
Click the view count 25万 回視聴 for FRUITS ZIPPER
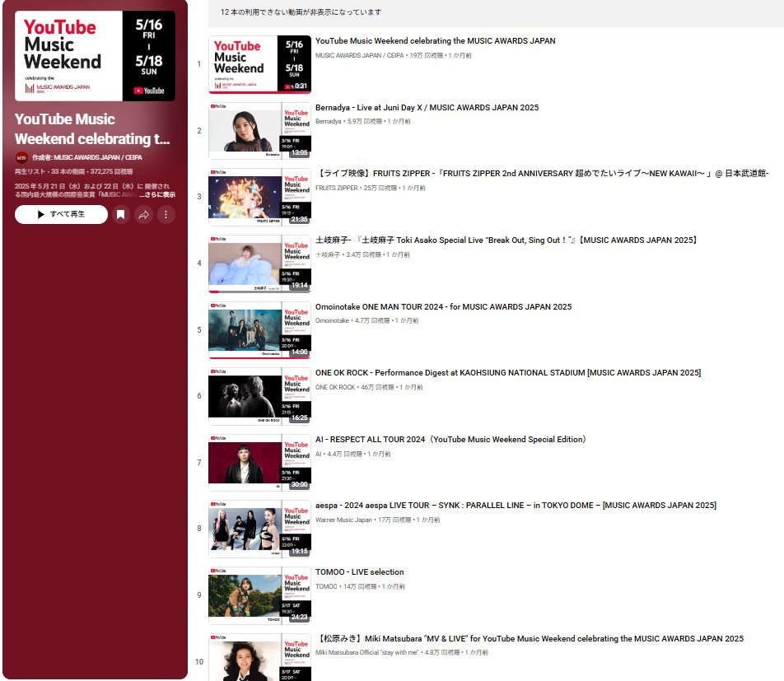click(380, 188)
